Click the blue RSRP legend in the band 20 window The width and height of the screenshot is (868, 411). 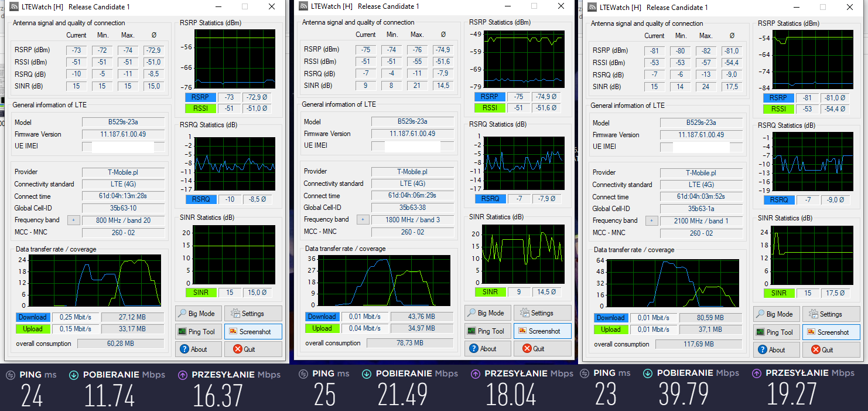click(x=200, y=97)
